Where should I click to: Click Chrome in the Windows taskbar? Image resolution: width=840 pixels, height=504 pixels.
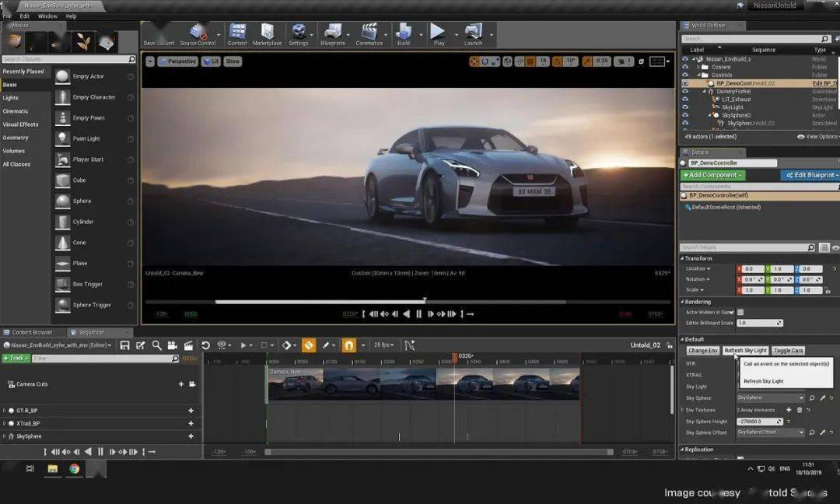pyautogui.click(x=75, y=469)
